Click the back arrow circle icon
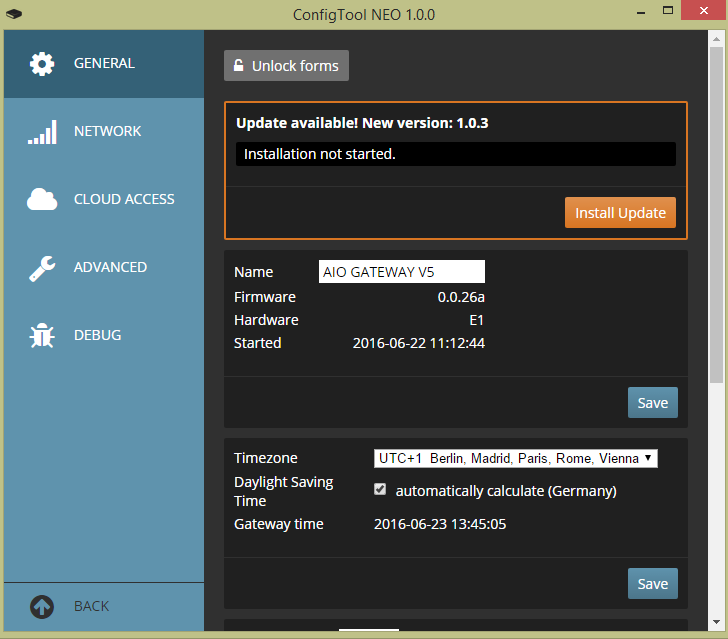Screen dimensions: 728x639 pos(42,606)
